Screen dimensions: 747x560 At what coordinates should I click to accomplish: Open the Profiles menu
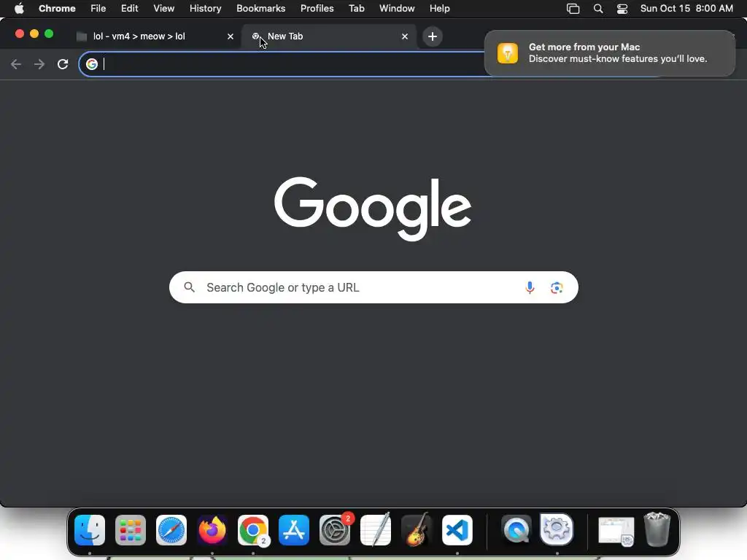click(x=317, y=9)
